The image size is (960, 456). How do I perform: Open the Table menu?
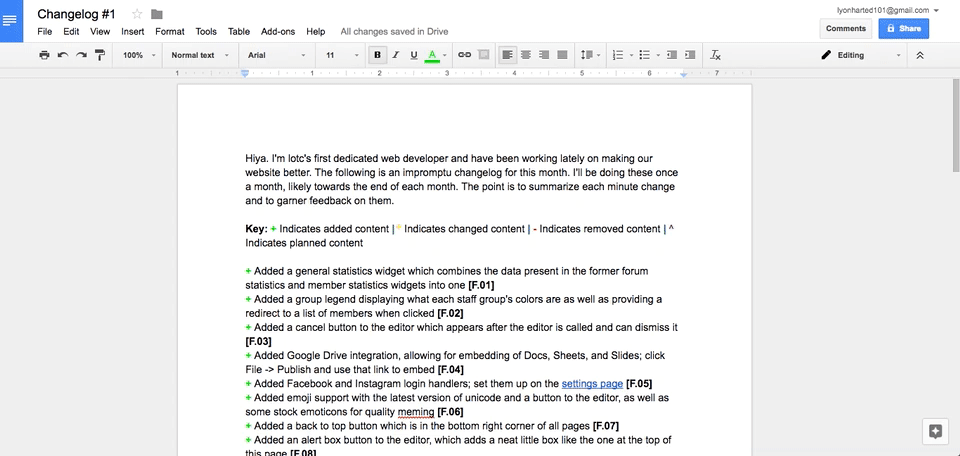click(x=239, y=31)
